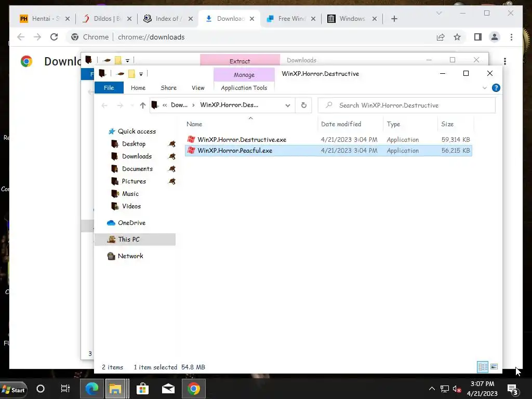Open WinXP.Horror.Destructive.exe file row
This screenshot has width=532, height=399.
[x=328, y=139]
